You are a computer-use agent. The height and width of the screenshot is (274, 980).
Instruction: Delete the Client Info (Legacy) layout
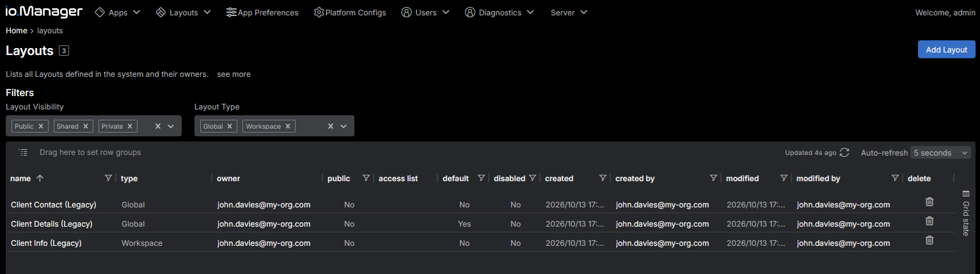(x=929, y=240)
